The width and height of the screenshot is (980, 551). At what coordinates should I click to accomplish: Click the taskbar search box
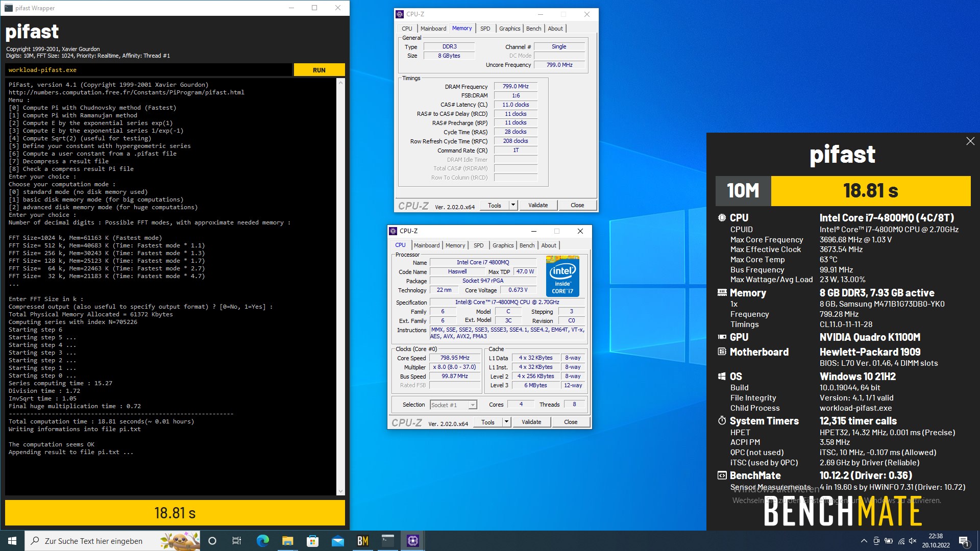112,541
